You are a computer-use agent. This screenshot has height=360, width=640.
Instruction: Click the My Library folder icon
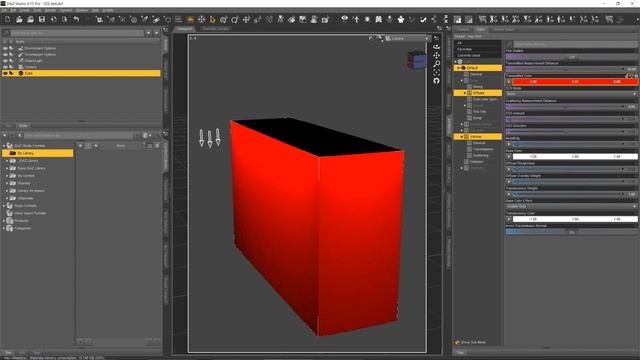[x=13, y=153]
